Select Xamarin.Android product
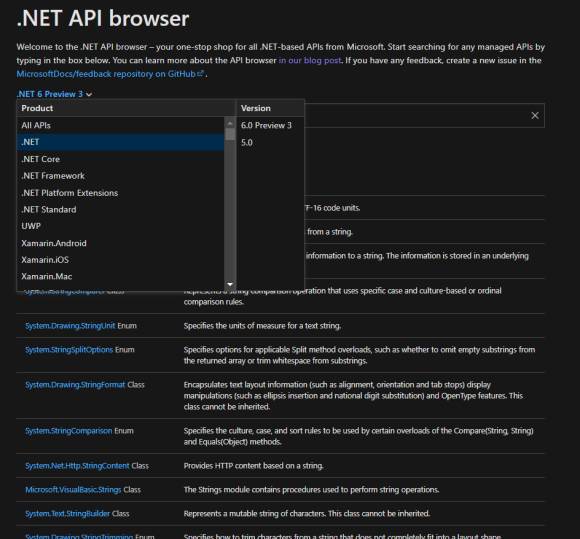Image resolution: width=580 pixels, height=539 pixels. [x=120, y=243]
